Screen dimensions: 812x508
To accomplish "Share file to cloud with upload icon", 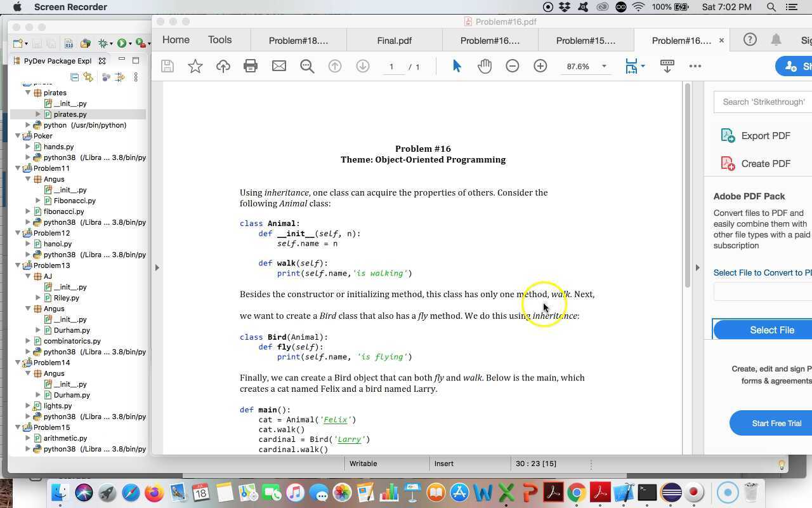I will (x=223, y=65).
